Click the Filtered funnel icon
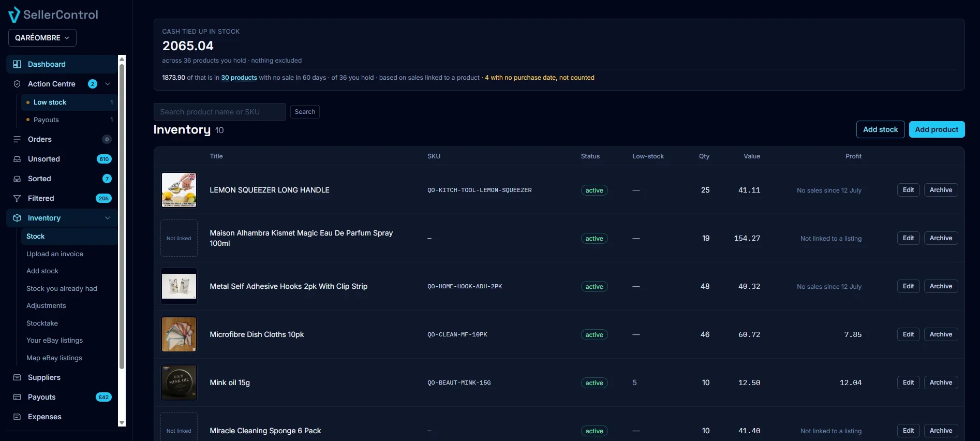The height and width of the screenshot is (441, 980). pos(17,198)
